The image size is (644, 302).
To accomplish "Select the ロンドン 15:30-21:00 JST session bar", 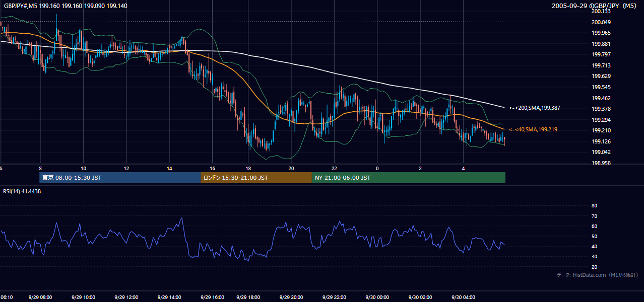I will 256,178.
